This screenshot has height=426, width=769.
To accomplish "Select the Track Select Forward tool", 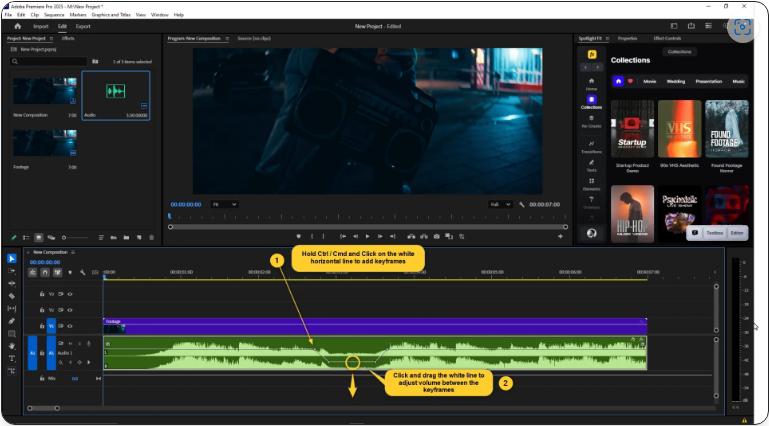I will pos(12,271).
